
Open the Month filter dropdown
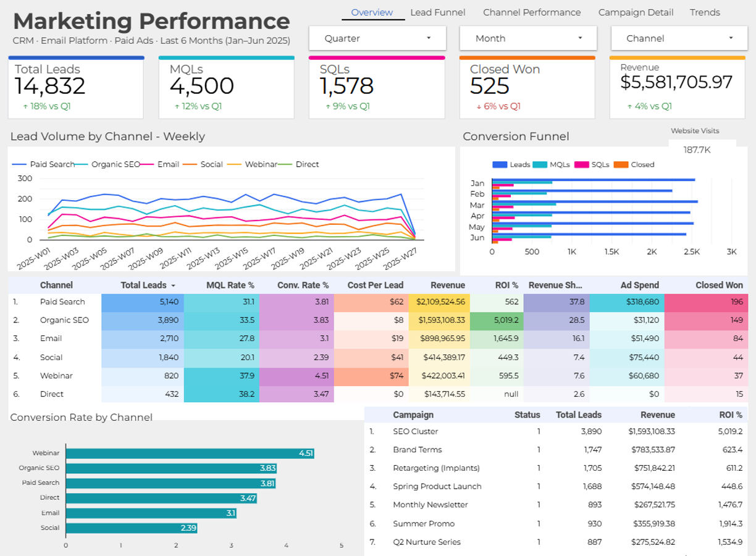pyautogui.click(x=528, y=38)
